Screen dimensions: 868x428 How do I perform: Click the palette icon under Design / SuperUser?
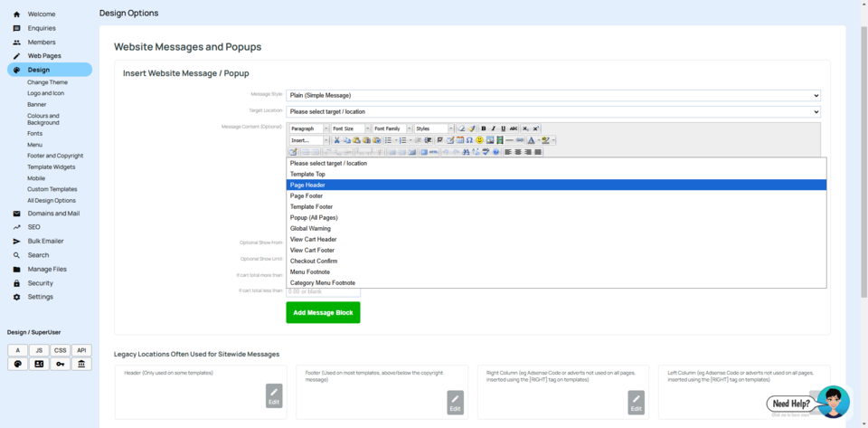pyautogui.click(x=17, y=364)
